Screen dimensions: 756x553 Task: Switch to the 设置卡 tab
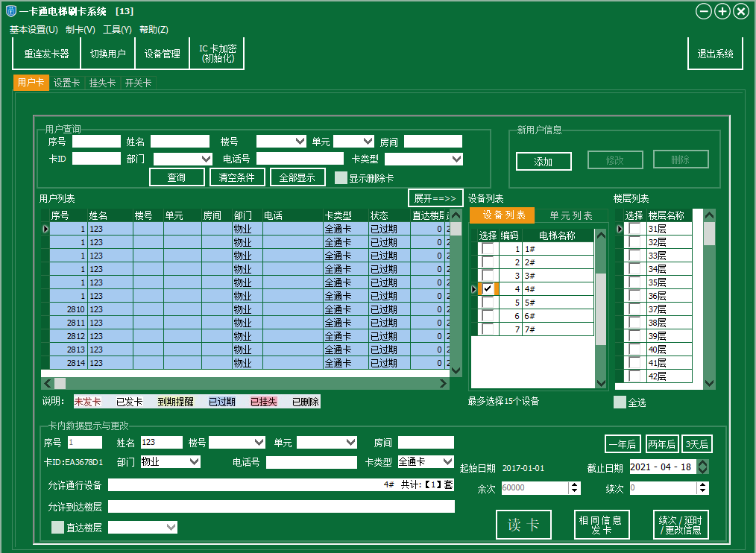66,83
